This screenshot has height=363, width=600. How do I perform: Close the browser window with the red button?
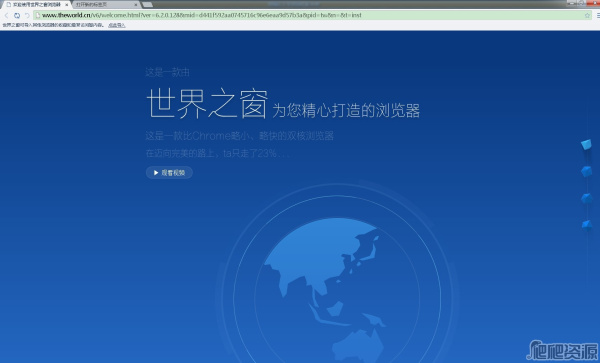click(x=593, y=3)
